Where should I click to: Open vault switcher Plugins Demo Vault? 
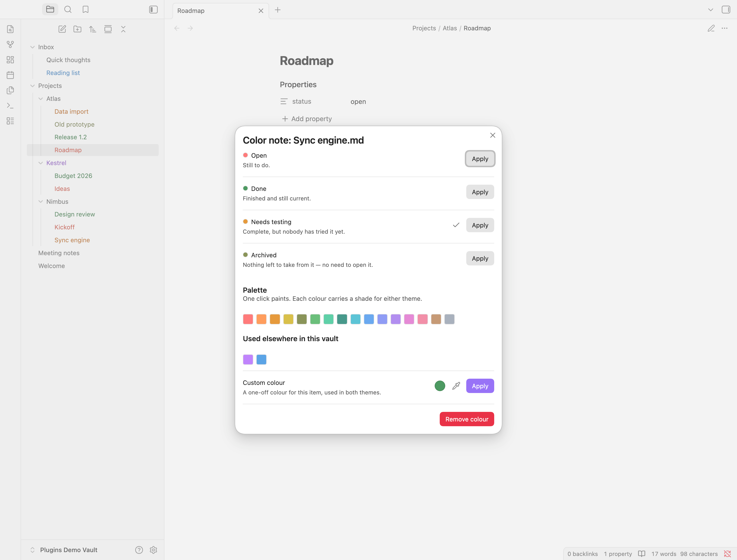[69, 550]
